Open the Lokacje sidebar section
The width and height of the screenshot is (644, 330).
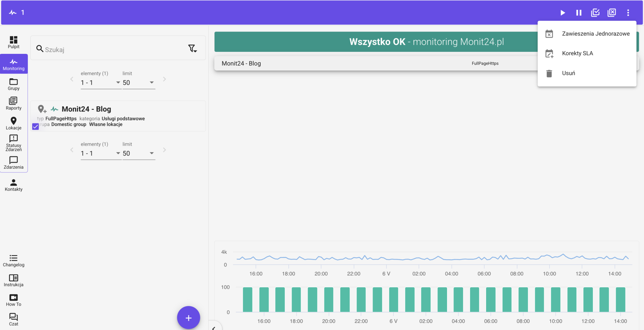pos(14,123)
